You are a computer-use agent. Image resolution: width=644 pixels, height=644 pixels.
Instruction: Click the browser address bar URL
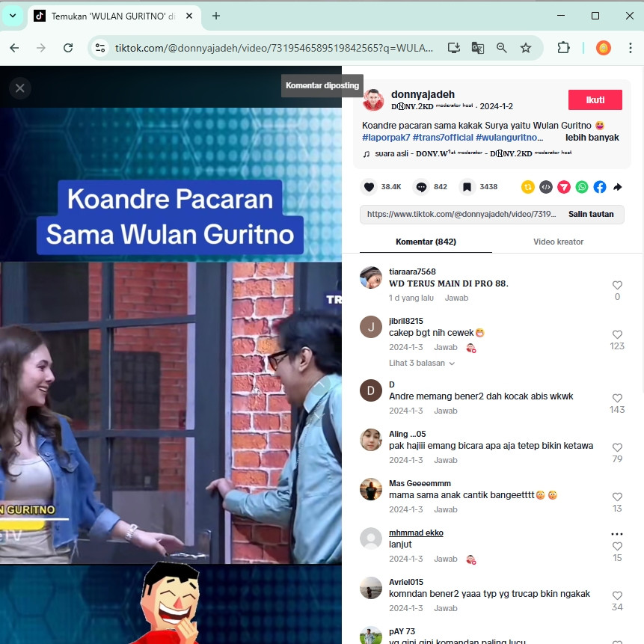tap(274, 48)
